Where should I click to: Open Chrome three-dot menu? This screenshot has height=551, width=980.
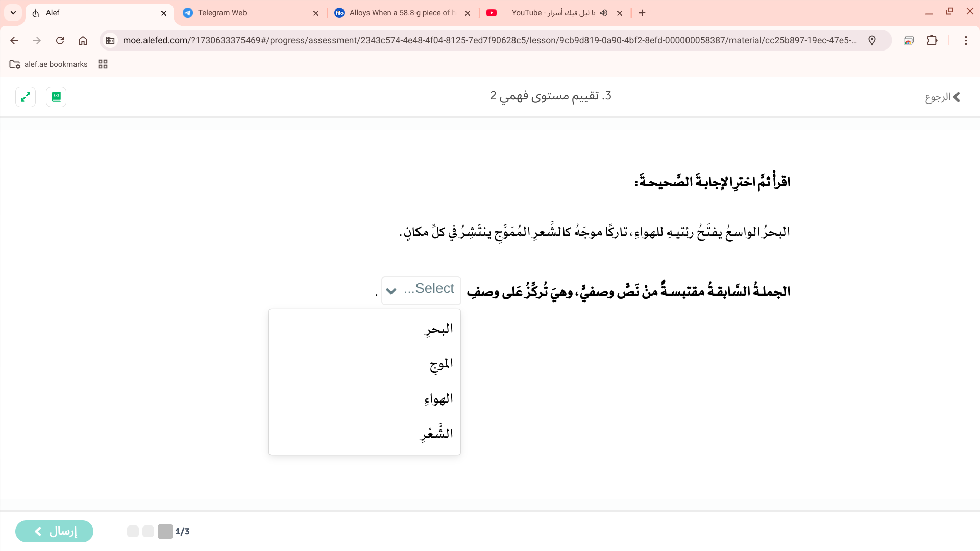click(966, 40)
